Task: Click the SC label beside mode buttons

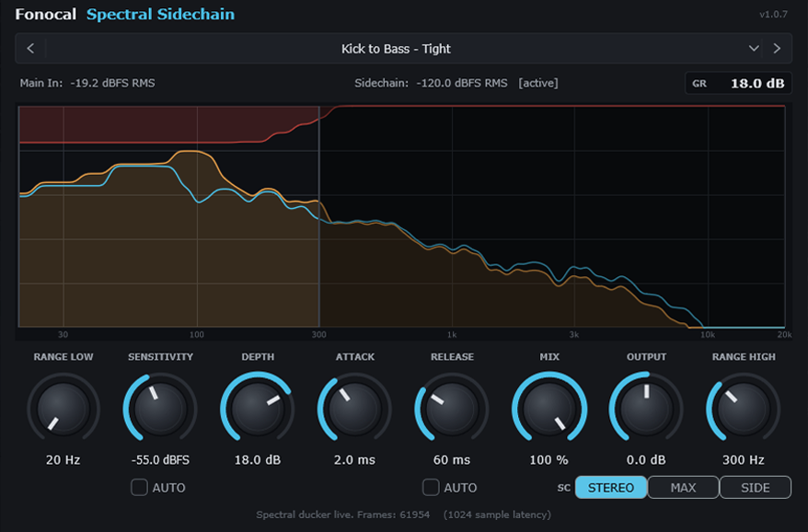Action: [564, 488]
